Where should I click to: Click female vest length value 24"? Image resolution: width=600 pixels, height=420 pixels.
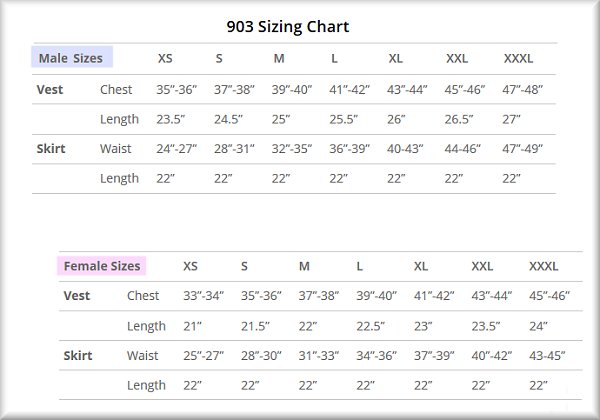click(539, 326)
